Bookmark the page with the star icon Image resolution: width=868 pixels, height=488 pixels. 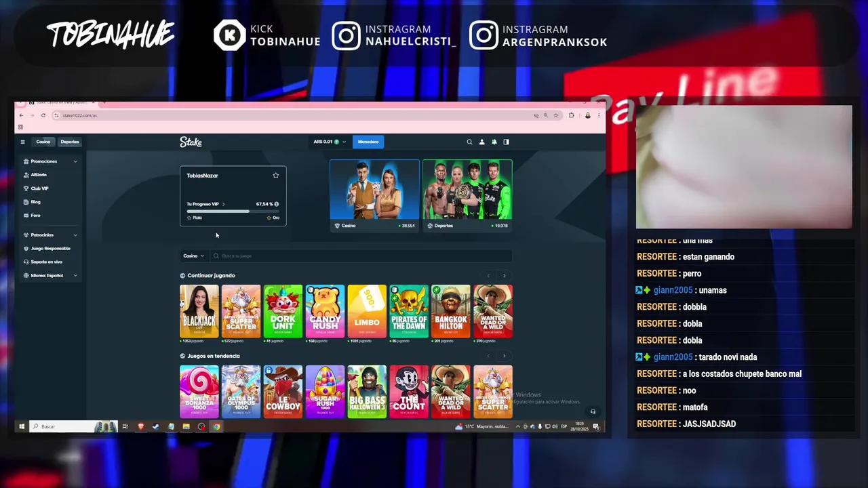tap(555, 115)
